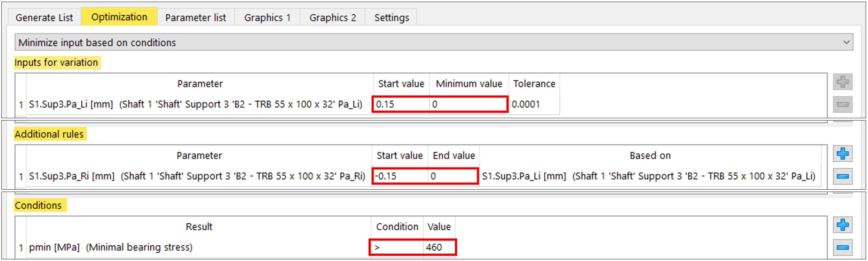This screenshot has height=261, width=868.
Task: Click the Tolerance 0.0001 cell
Action: (534, 104)
